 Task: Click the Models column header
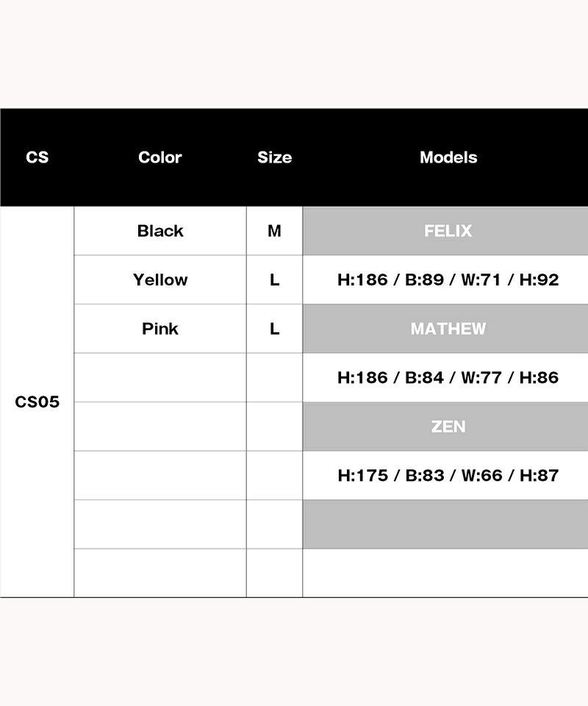(x=448, y=157)
